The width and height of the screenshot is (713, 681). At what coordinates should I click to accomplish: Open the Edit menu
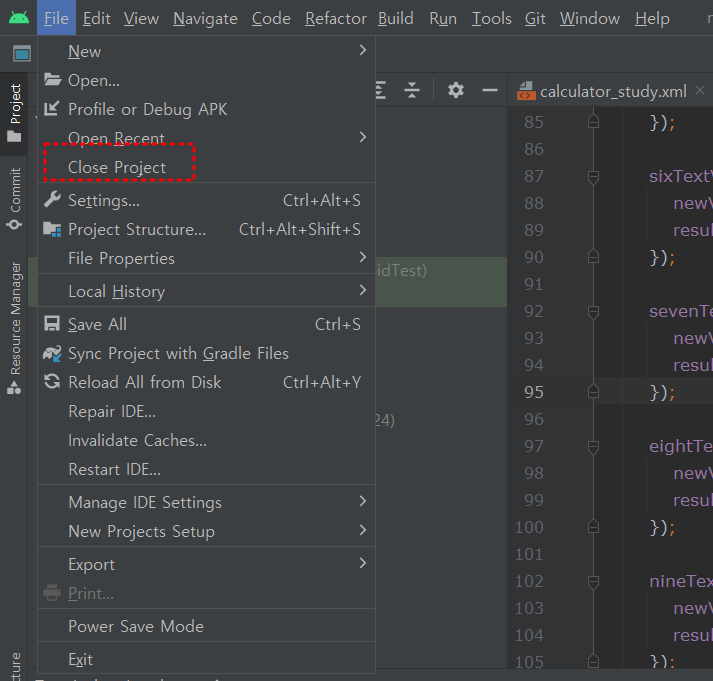coord(96,19)
